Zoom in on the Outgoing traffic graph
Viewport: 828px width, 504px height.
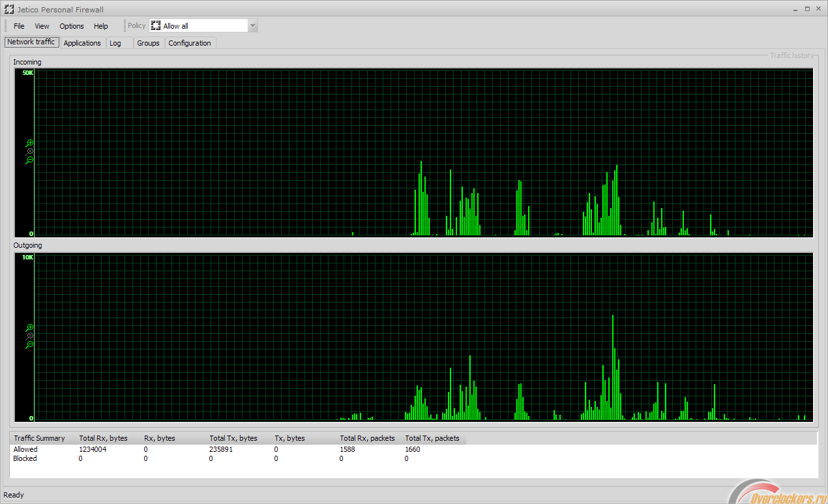(29, 327)
